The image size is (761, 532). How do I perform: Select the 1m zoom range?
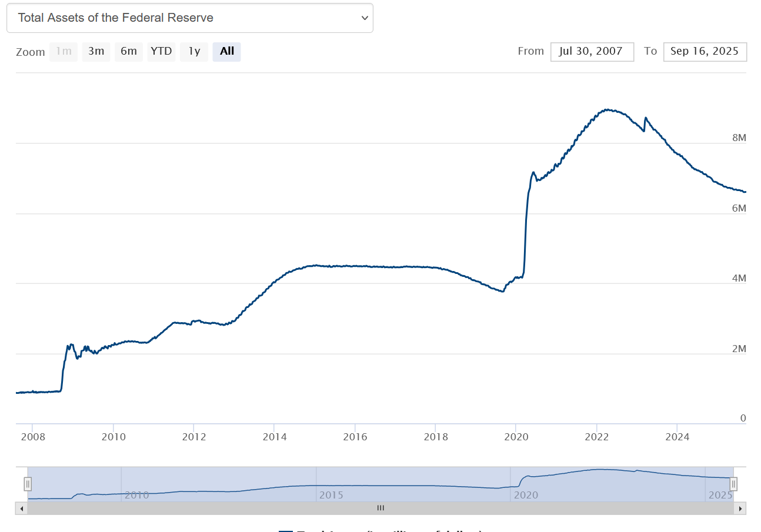point(64,52)
